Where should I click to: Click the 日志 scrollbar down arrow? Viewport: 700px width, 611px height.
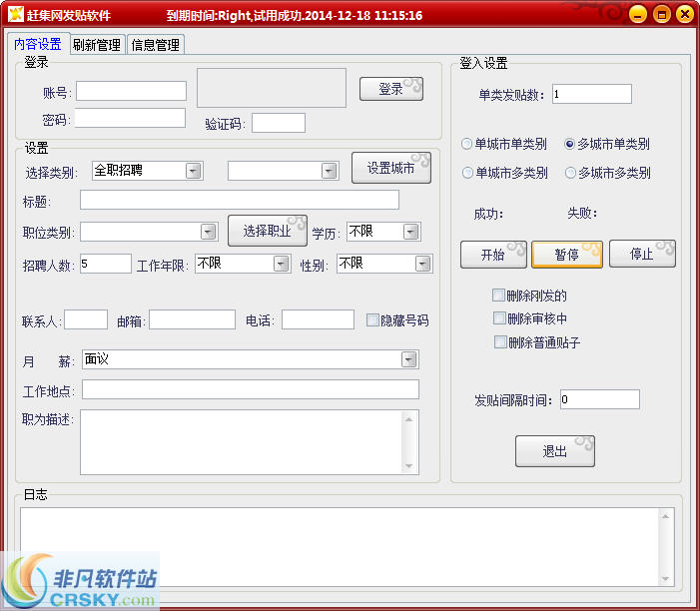pyautogui.click(x=665, y=578)
